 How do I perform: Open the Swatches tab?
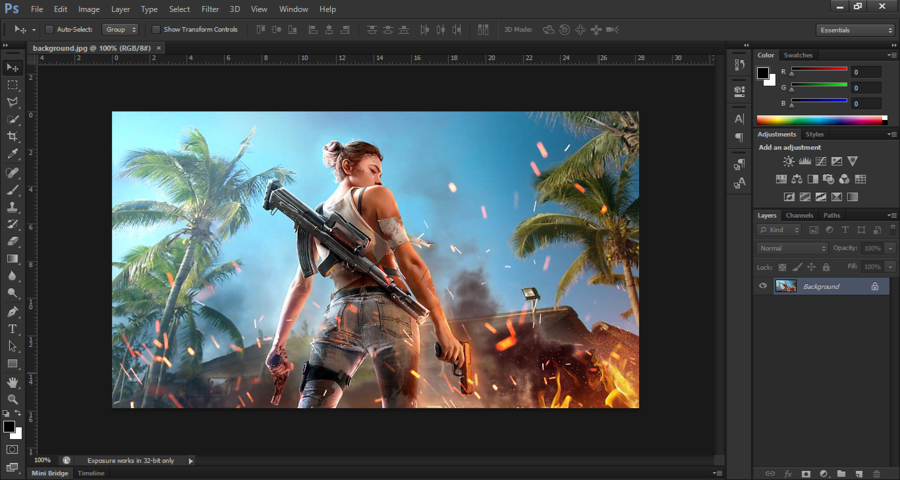[798, 55]
